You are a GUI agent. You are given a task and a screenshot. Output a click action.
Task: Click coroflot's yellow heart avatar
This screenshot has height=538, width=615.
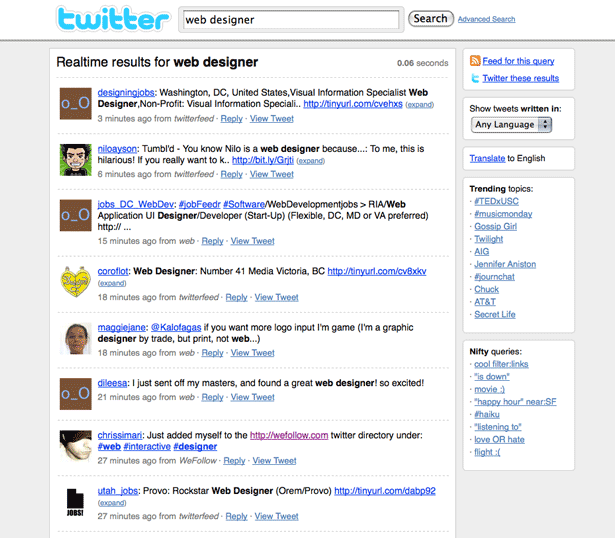point(75,282)
